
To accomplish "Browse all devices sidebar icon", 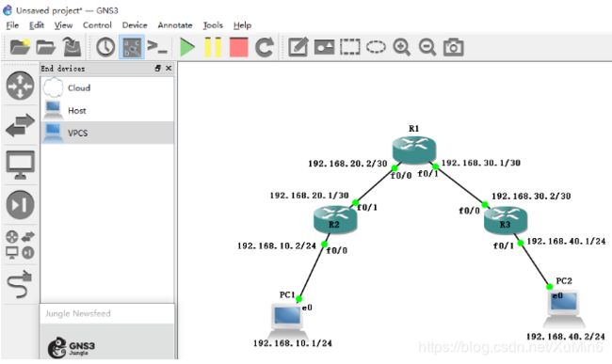I will pyautogui.click(x=21, y=245).
